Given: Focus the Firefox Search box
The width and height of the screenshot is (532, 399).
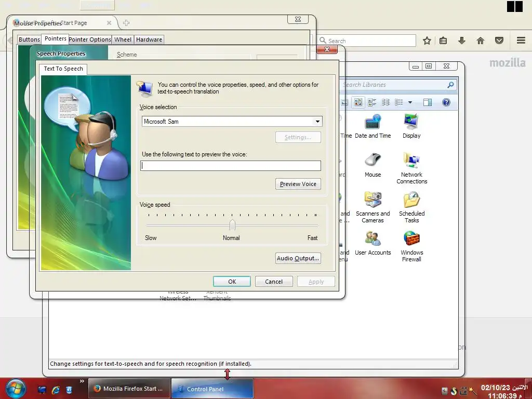Looking at the screenshot, I should [366, 41].
